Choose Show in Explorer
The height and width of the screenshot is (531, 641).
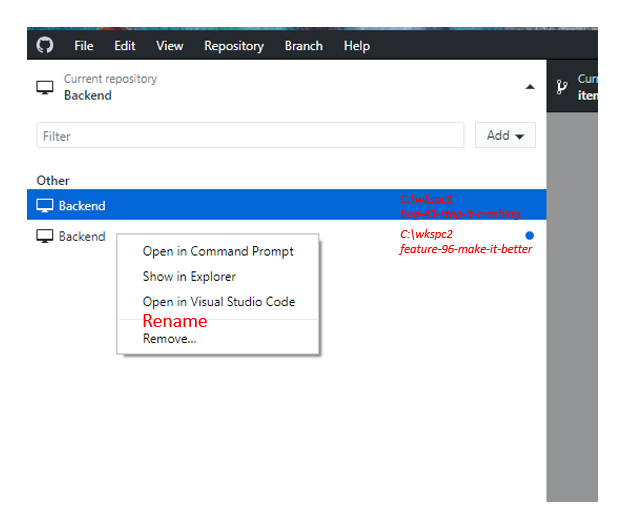[x=218, y=277]
